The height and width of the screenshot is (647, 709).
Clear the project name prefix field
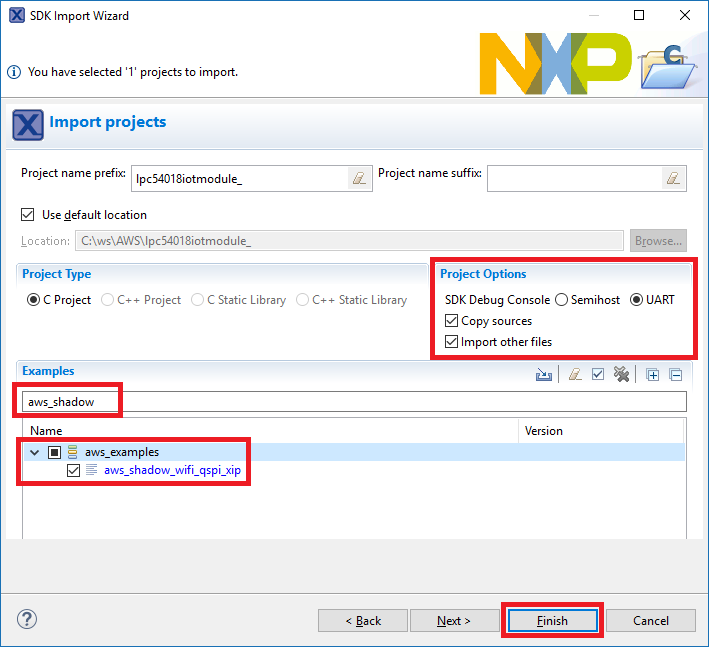[x=357, y=178]
